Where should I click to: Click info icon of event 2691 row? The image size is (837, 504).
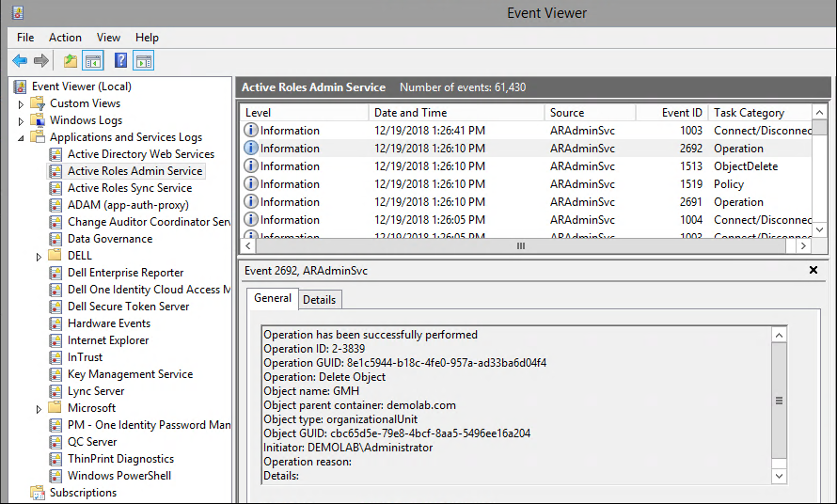pyautogui.click(x=251, y=202)
